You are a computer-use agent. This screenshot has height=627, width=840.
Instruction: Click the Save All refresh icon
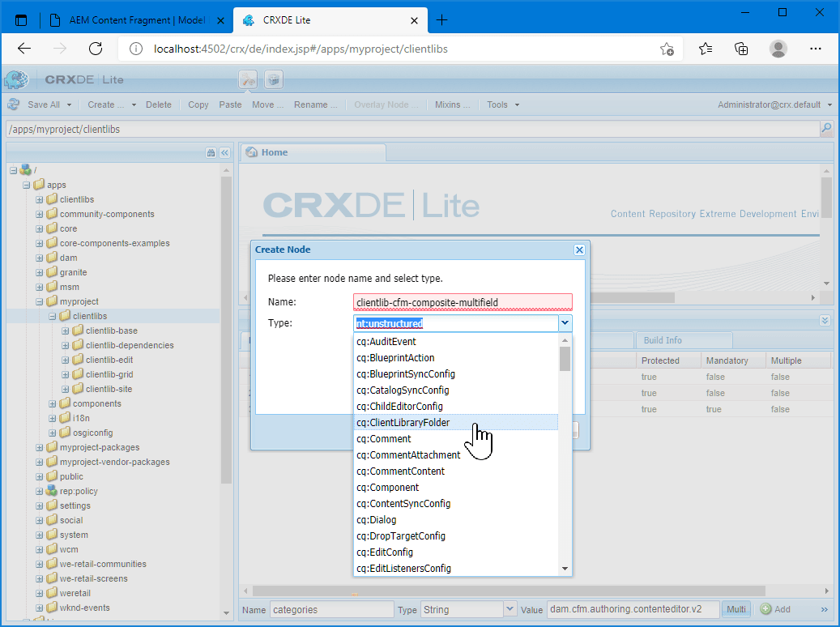[14, 104]
